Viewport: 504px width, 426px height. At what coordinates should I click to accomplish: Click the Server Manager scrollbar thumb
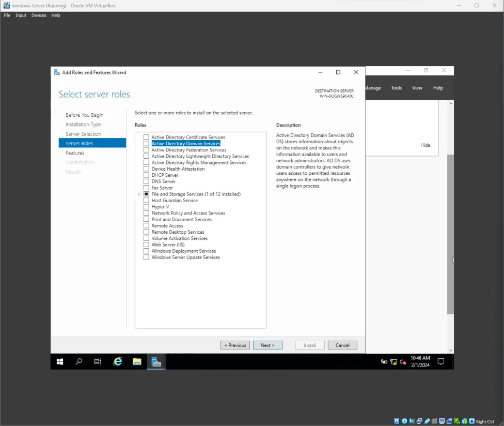(x=450, y=234)
